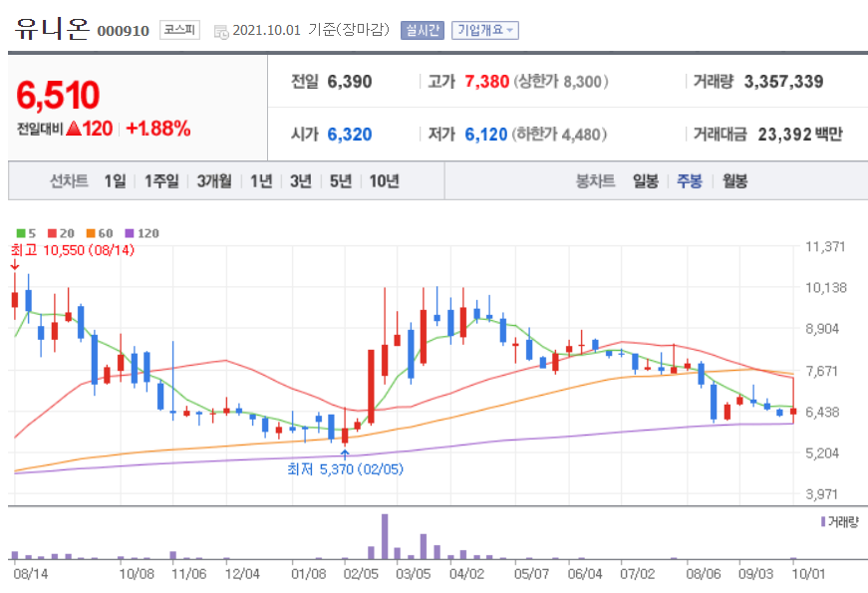Toggle to the 선차트 line chart view
868x593 pixels.
(x=67, y=181)
